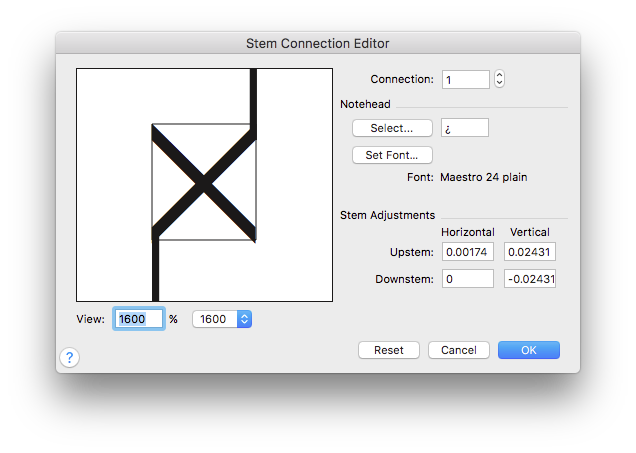The width and height of the screenshot is (636, 453).
Task: Click the Downstem Vertical value field
Action: click(530, 279)
